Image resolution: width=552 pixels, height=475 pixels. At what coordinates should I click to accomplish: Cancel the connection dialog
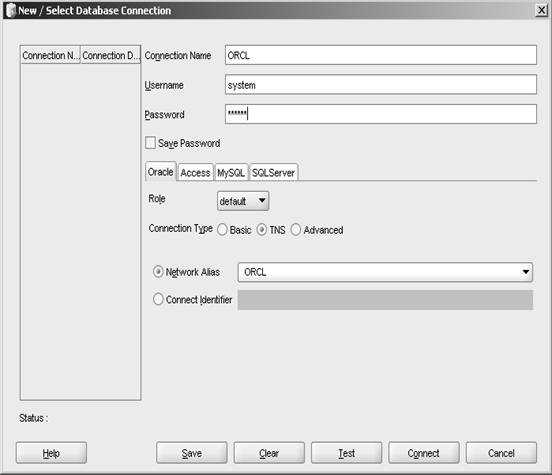coord(501,453)
